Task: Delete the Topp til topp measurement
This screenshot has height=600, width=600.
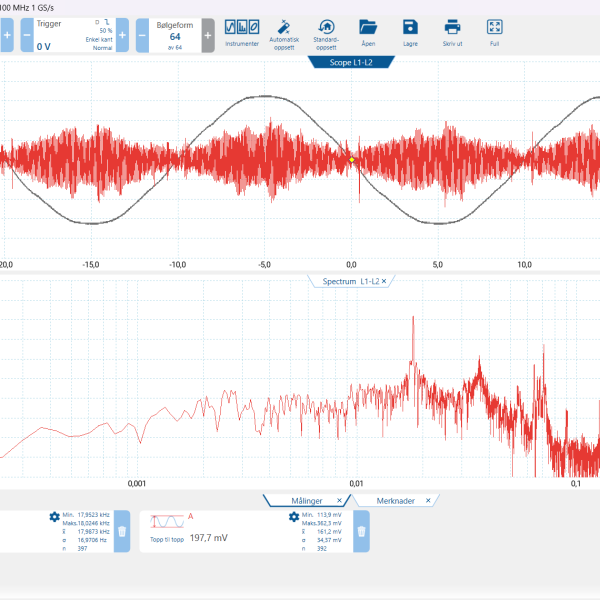Action: click(x=362, y=532)
